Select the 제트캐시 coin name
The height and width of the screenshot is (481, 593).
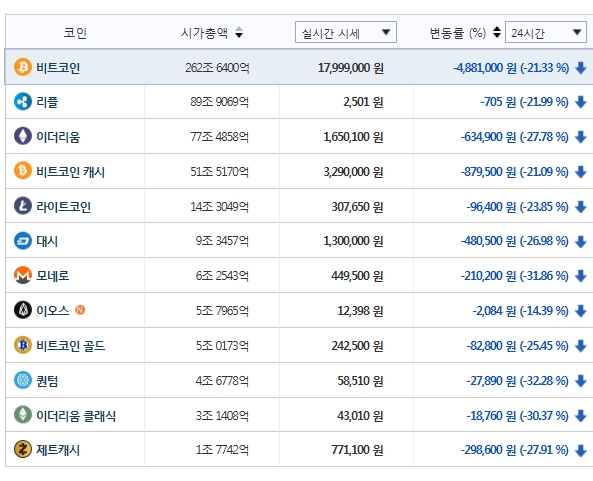pyautogui.click(x=58, y=450)
